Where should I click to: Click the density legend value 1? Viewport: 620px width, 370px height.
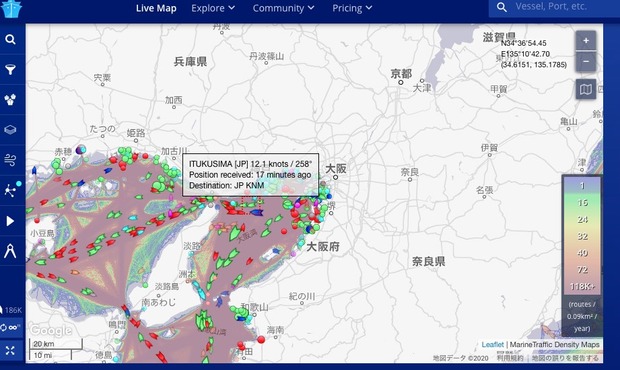582,185
